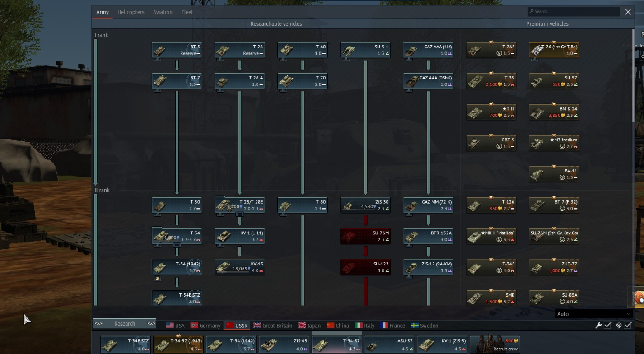Click the T-80 tank card
Viewport: 644px width, 354px height.
(x=302, y=205)
